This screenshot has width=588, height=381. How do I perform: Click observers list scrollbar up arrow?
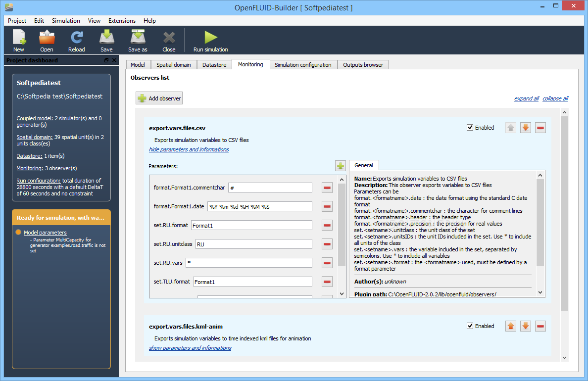tap(564, 112)
